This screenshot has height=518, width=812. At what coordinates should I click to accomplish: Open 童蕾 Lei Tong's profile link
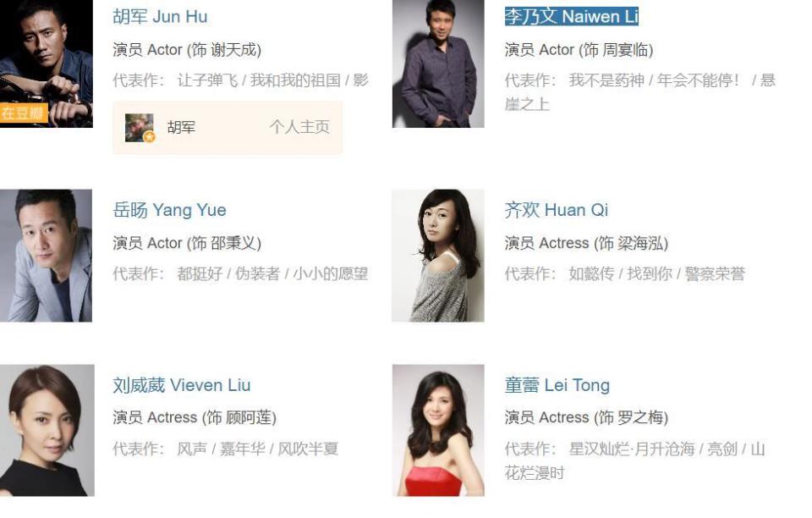[557, 385]
